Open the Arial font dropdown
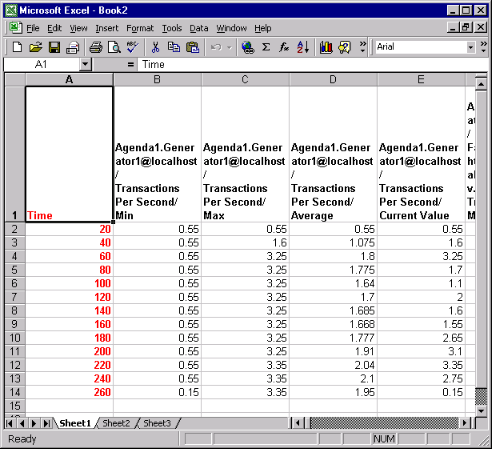 [471, 47]
